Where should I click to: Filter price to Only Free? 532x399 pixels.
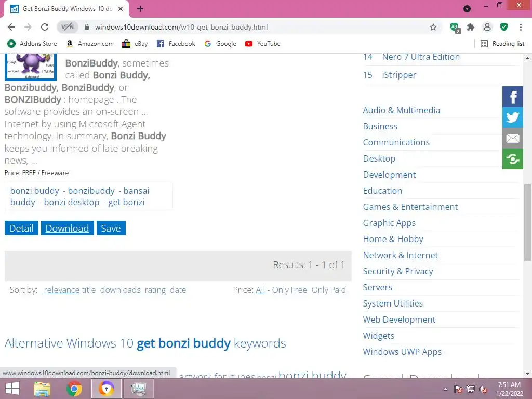(x=289, y=290)
